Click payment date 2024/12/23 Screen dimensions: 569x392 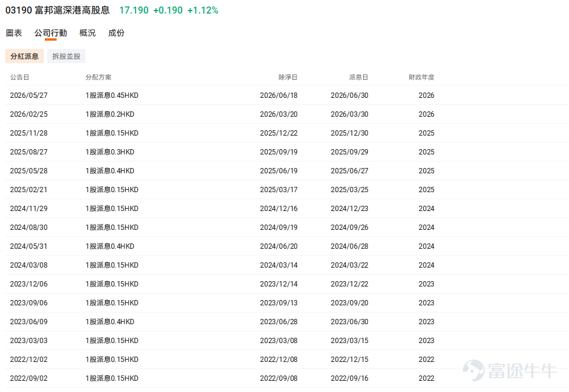tap(350, 209)
